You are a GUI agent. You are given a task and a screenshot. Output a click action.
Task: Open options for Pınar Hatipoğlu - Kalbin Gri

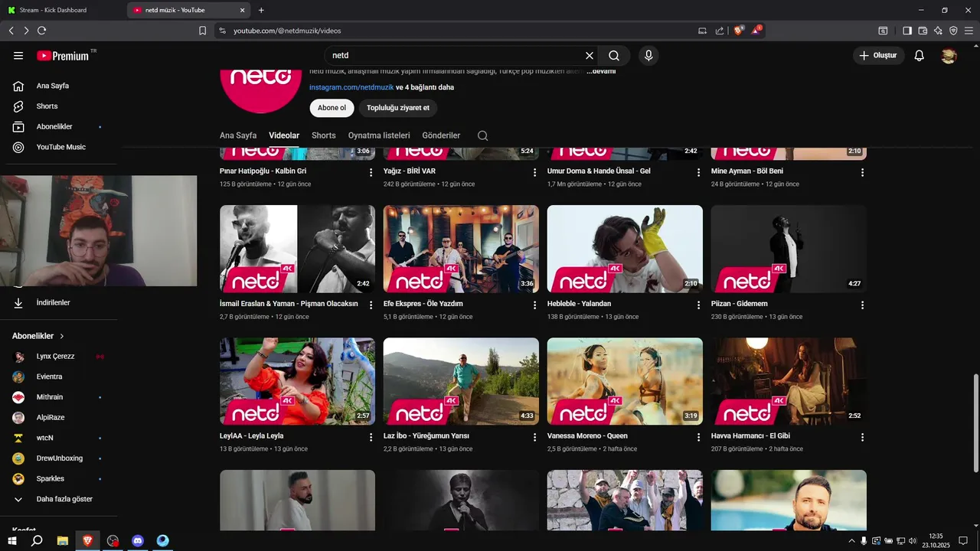pyautogui.click(x=371, y=172)
